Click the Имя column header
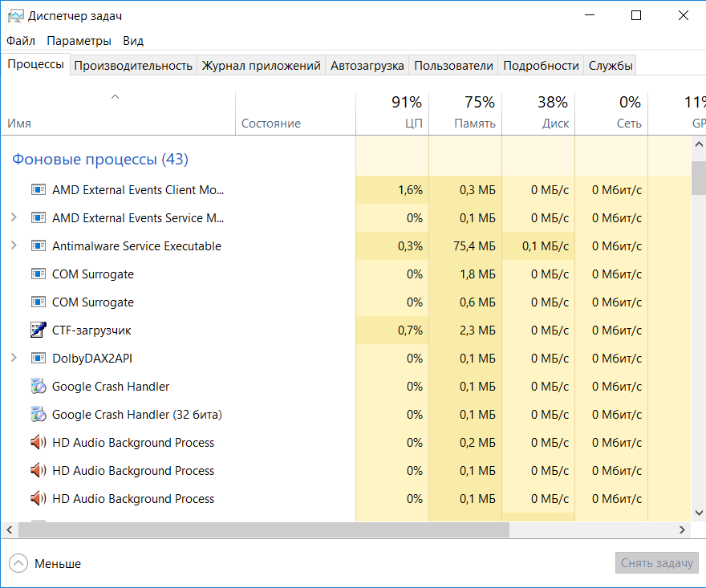The image size is (706, 588). pyautogui.click(x=118, y=113)
